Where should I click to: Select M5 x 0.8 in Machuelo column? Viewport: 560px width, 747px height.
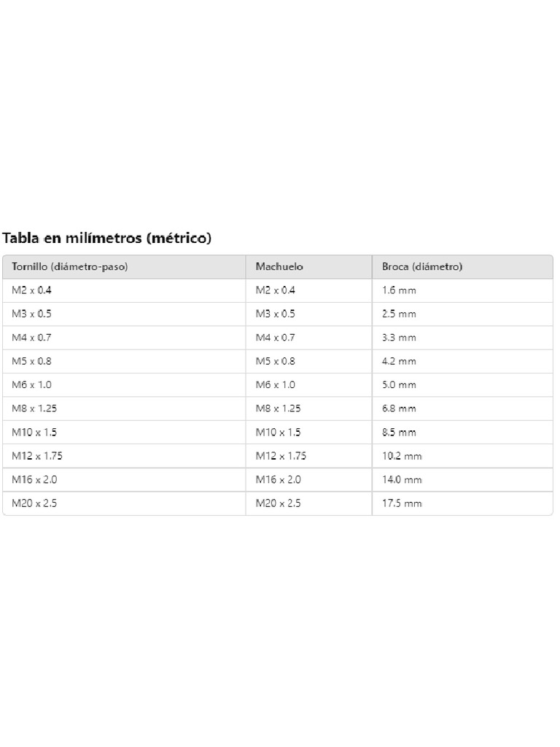tap(276, 361)
